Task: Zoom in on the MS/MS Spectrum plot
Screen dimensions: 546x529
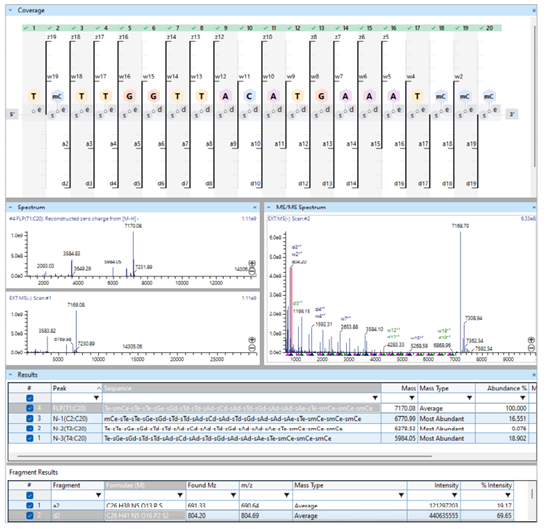Action: point(531,340)
